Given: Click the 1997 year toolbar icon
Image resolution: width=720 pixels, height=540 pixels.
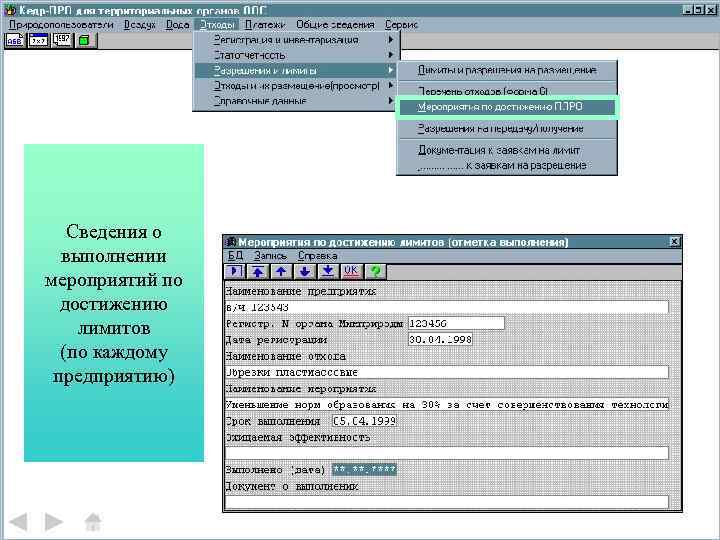Looking at the screenshot, I should (x=62, y=40).
